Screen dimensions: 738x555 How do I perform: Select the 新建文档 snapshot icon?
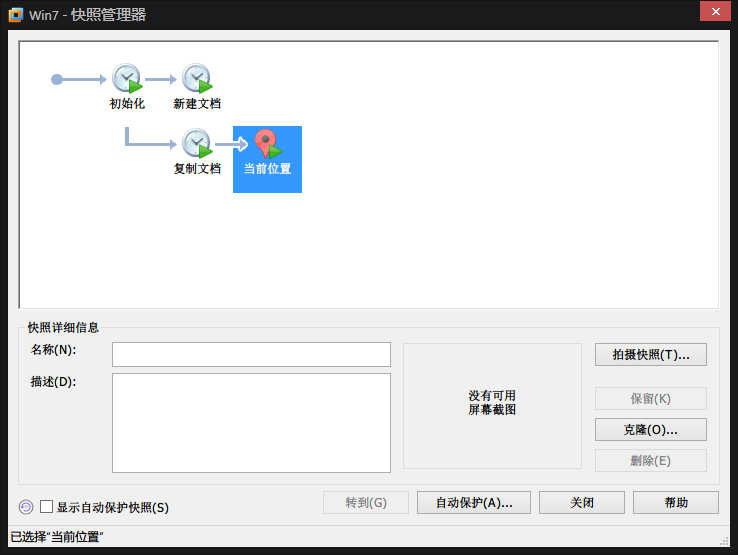click(197, 78)
